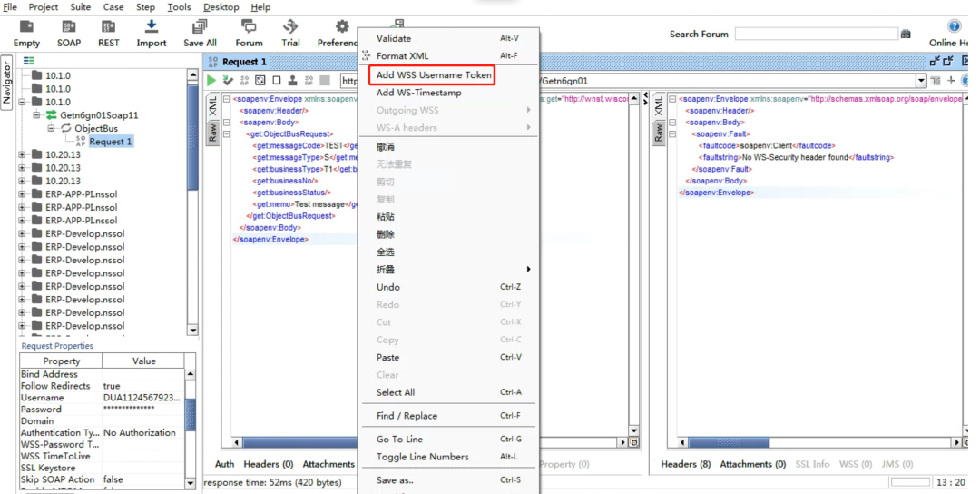
Task: Choose Add WS-Timestamp in context menu
Action: click(x=418, y=93)
